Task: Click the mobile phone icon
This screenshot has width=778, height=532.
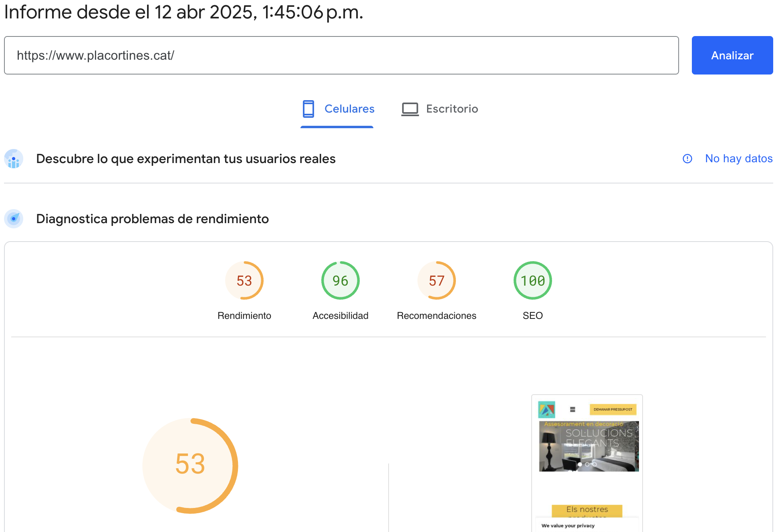Action: pyautogui.click(x=308, y=109)
